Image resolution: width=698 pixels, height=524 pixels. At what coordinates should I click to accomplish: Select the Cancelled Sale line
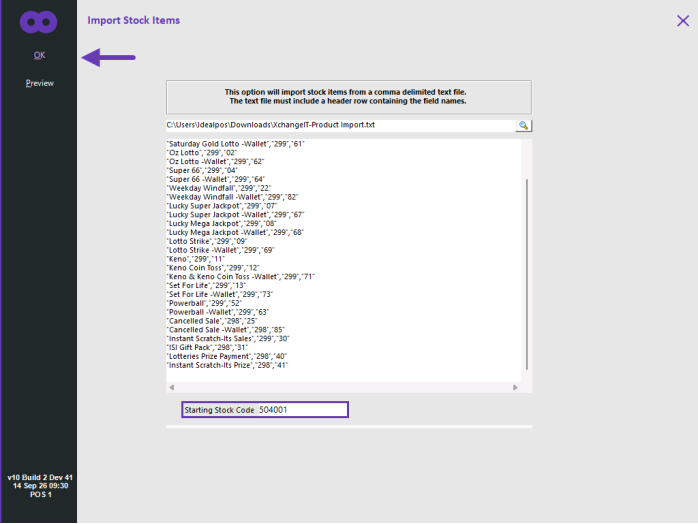coord(212,321)
